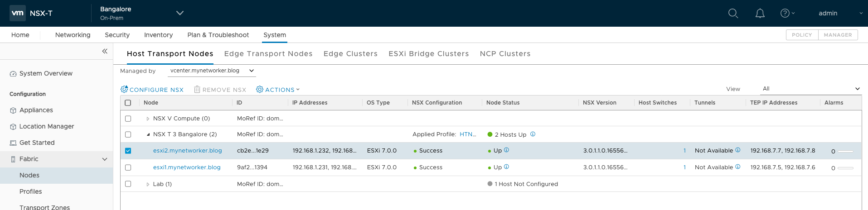868x210 pixels.
Task: Open the esxi1.mynetworker.blog host link
Action: point(187,167)
